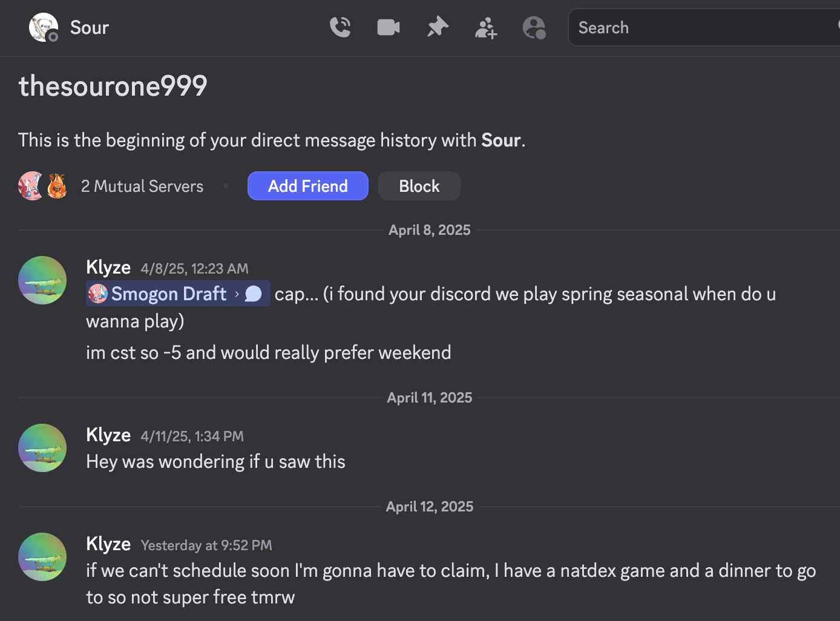This screenshot has width=840, height=621.
Task: Open the pink mutual server icon
Action: 31,186
